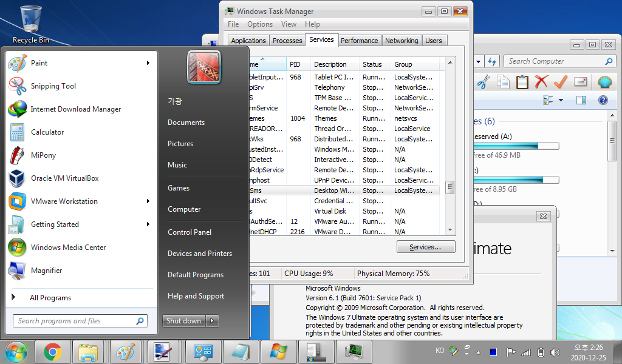
Task: Open Default Programs from the Start menu
Action: pos(195,275)
